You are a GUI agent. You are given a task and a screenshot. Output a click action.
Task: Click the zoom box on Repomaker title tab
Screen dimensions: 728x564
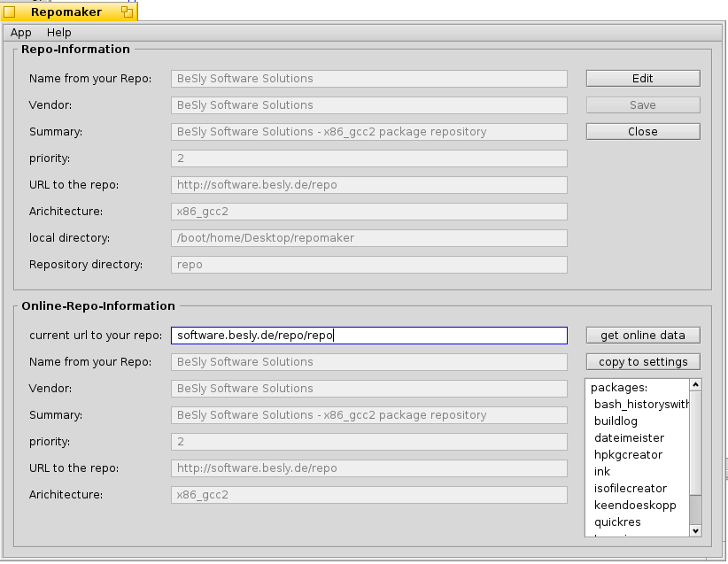(127, 12)
